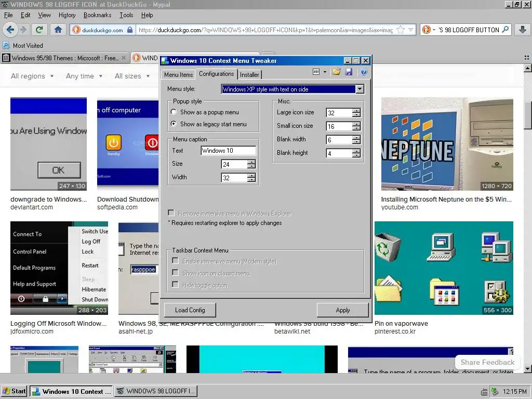This screenshot has height=399, width=532.
Task: Open the browser home page icon
Action: click(x=58, y=30)
